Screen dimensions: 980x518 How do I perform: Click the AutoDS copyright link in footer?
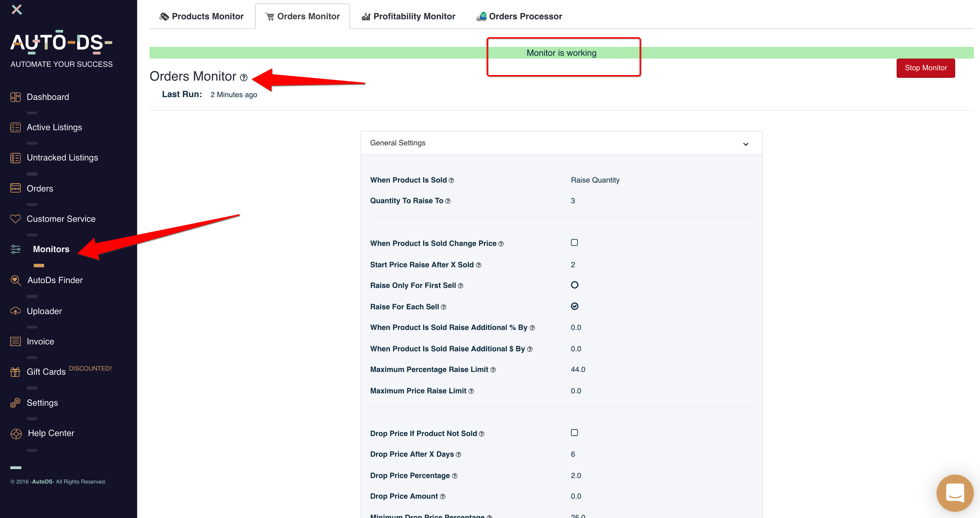[x=42, y=482]
